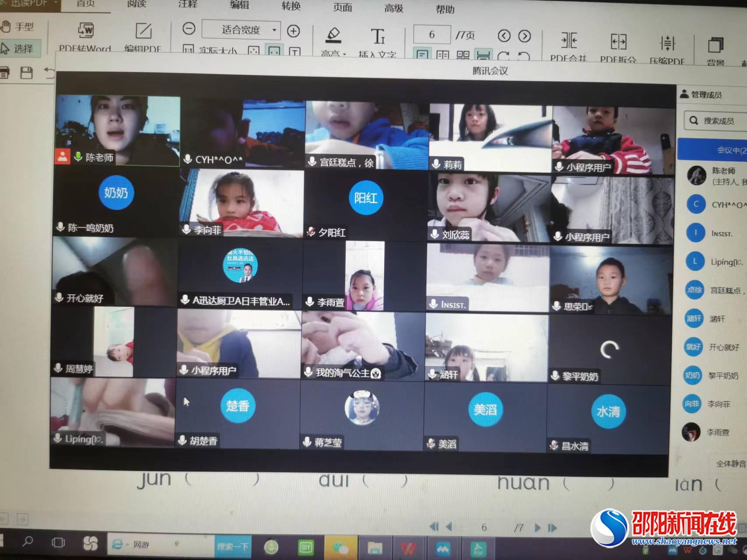Open the 注释 menu tab
Screen dimensions: 747x560
pyautogui.click(x=188, y=4)
